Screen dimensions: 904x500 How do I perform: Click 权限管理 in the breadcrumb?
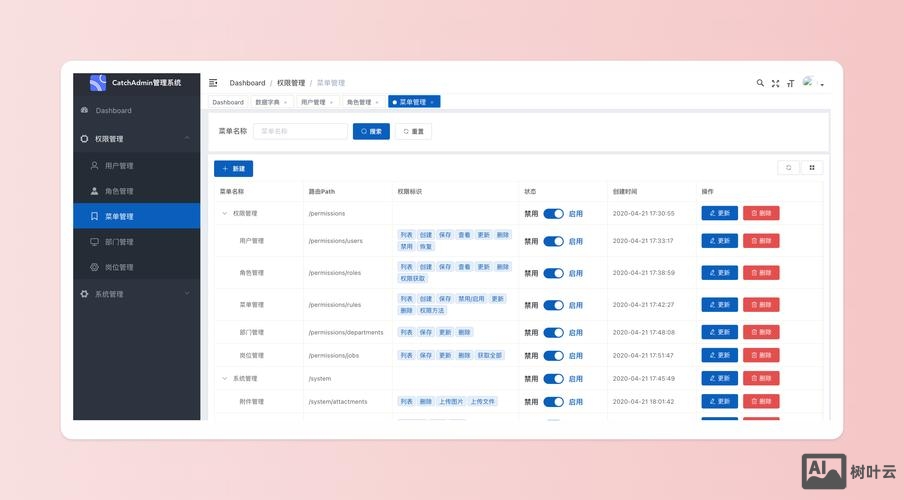coord(291,83)
